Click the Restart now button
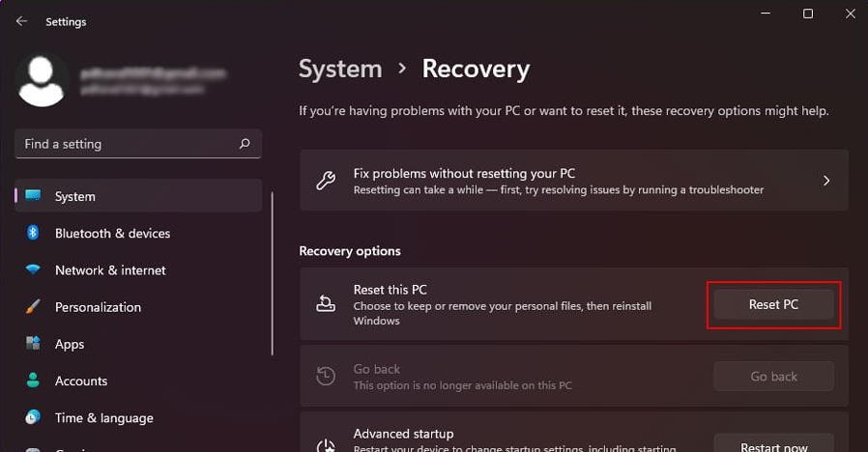The height and width of the screenshot is (452, 868). (x=773, y=443)
